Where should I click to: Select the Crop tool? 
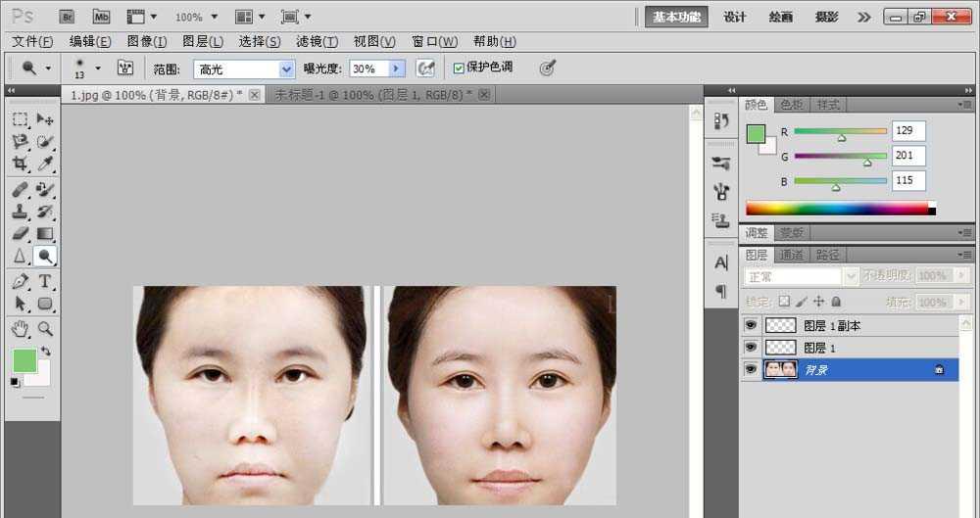point(20,164)
